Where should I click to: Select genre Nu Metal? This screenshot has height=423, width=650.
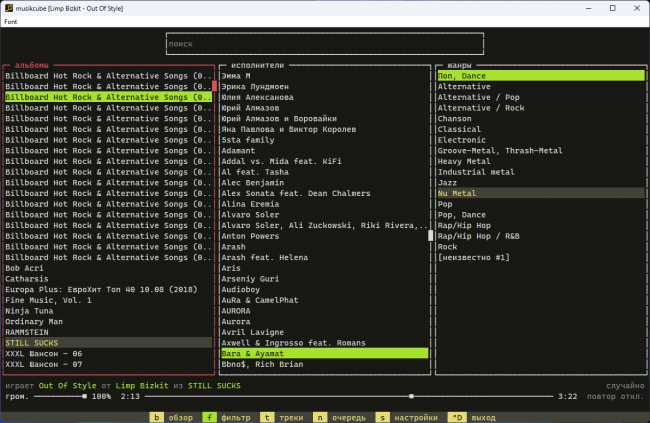point(541,193)
